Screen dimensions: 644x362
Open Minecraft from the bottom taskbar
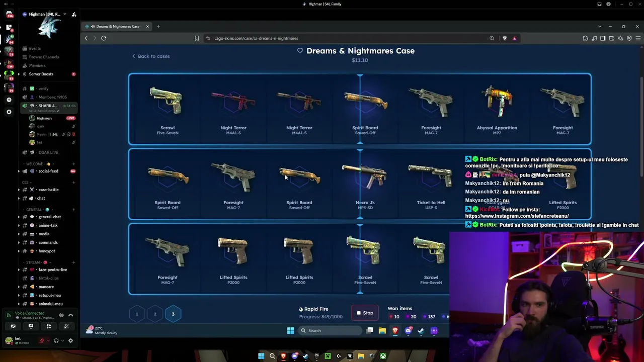point(328,356)
